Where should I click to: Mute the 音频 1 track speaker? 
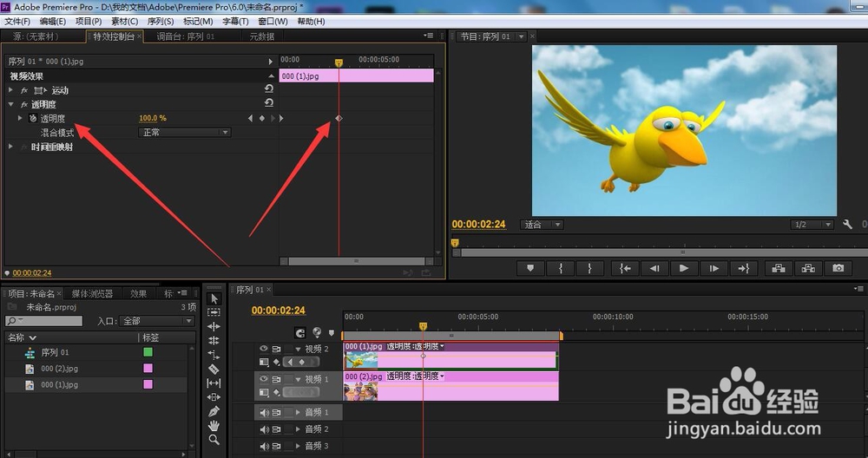pyautogui.click(x=264, y=413)
